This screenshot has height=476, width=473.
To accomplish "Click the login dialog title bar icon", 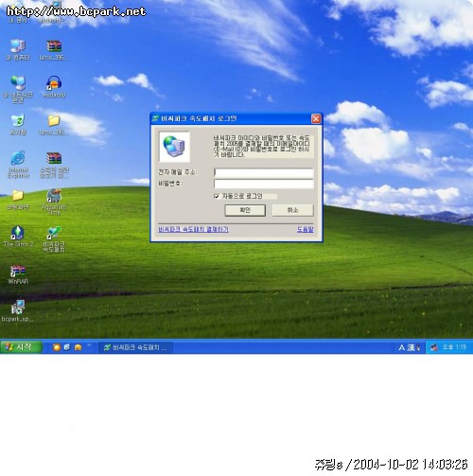I will coord(155,118).
